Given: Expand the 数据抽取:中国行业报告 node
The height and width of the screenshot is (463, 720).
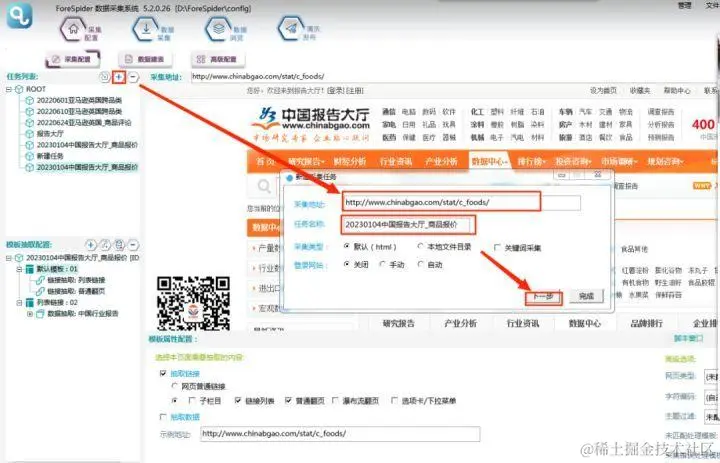Looking at the screenshot, I should [30, 314].
